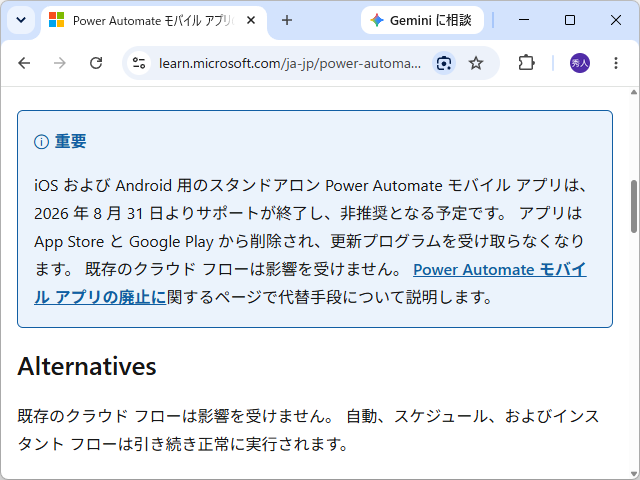This screenshot has width=640, height=480.
Task: Bookmark this page with star icon
Action: pyautogui.click(x=476, y=63)
